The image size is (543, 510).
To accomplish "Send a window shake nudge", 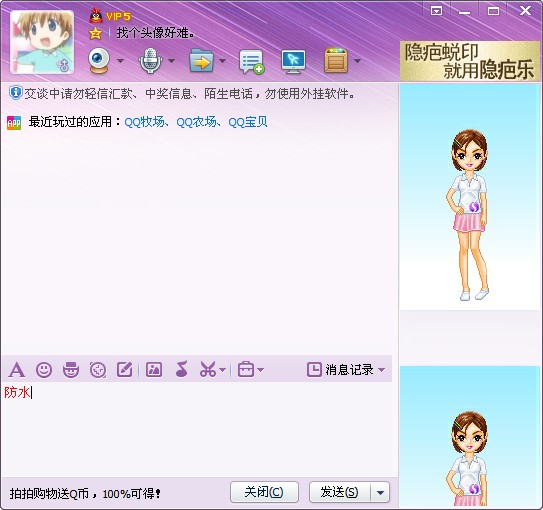I will tap(98, 370).
